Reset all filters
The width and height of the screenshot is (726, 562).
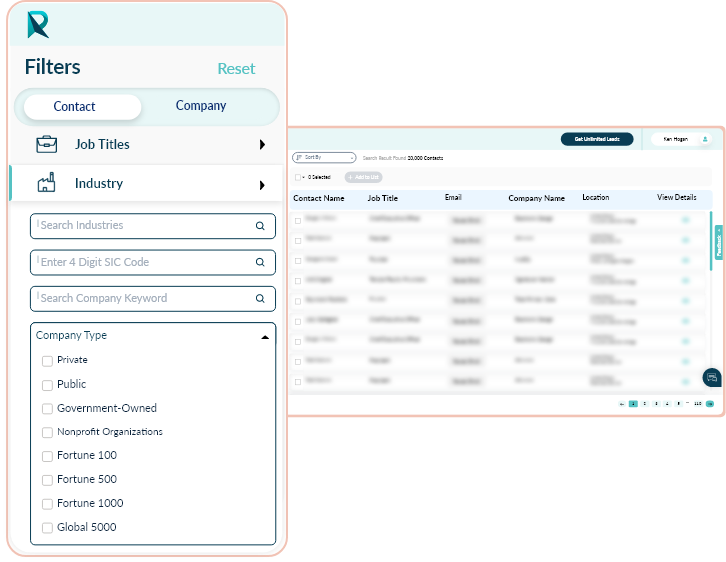tap(236, 69)
